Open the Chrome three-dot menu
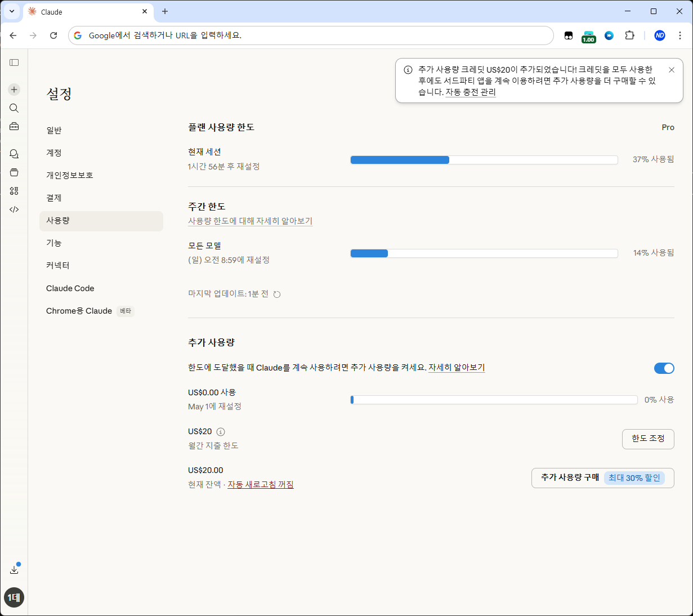Viewport: 693px width, 616px height. click(x=680, y=35)
